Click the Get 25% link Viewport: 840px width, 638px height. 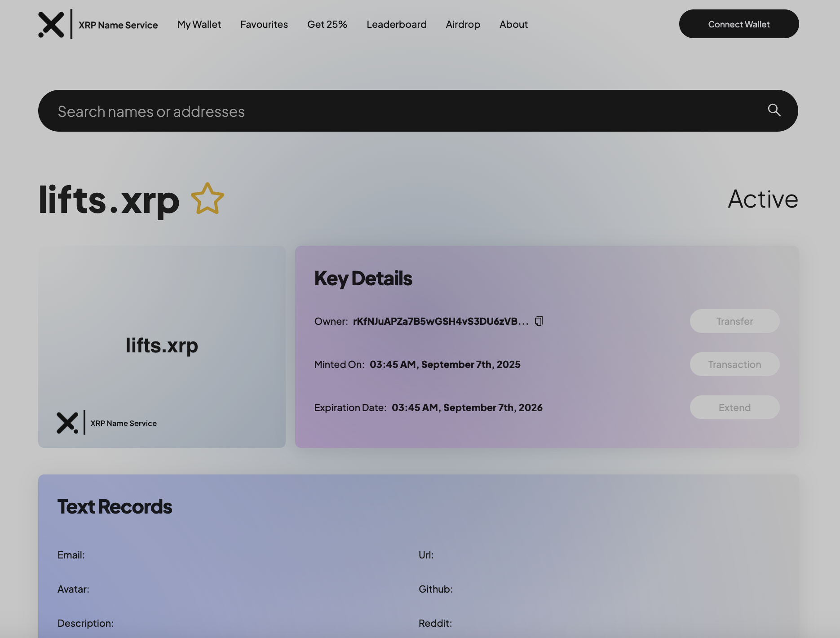pos(327,24)
